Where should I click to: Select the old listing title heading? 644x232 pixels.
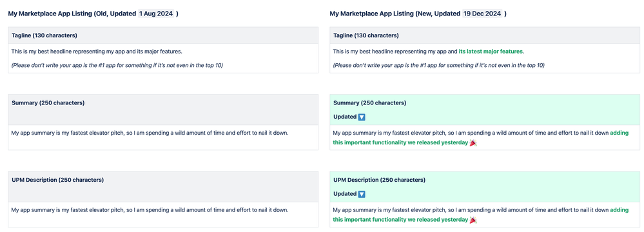coord(93,14)
